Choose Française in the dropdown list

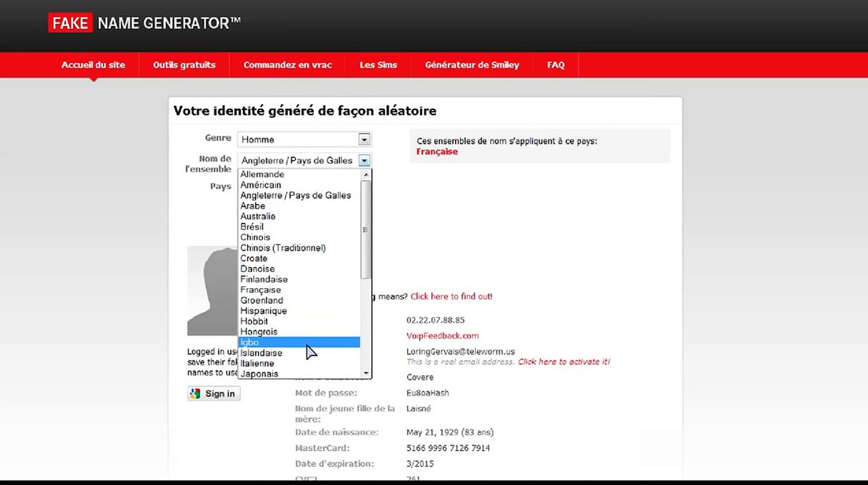point(260,290)
